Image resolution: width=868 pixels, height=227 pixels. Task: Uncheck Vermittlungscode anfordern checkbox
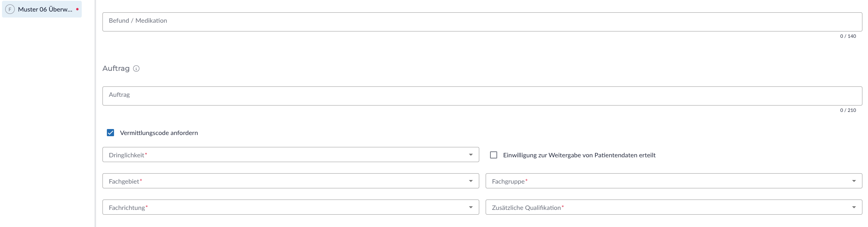110,133
